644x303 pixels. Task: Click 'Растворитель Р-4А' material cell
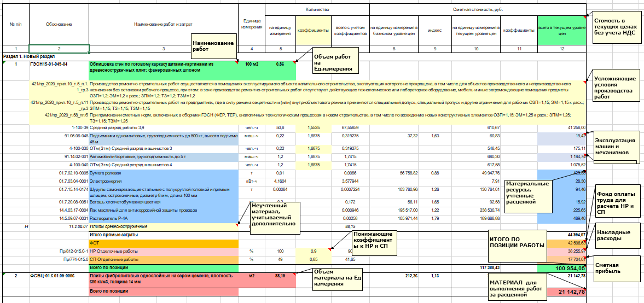point(164,218)
